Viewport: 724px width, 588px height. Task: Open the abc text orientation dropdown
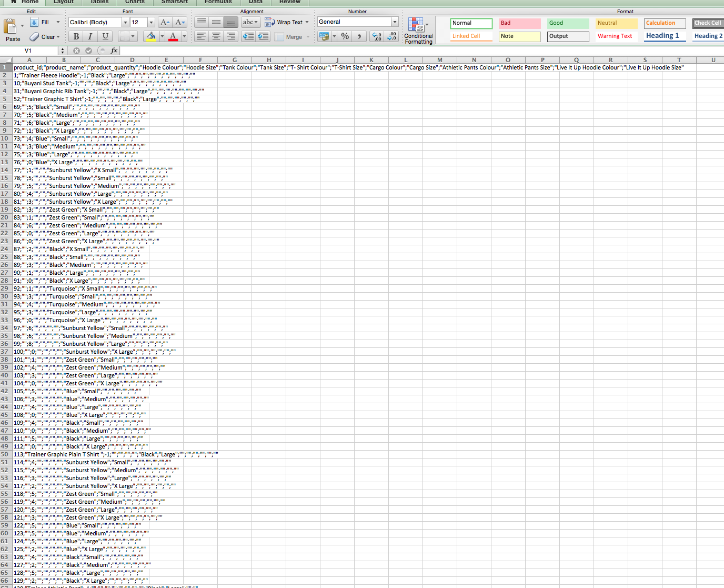250,22
